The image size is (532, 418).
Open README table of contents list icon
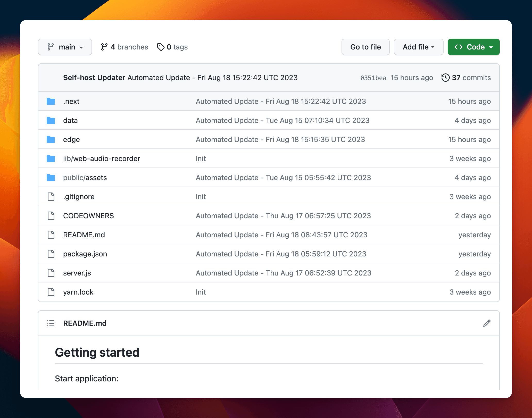(51, 323)
